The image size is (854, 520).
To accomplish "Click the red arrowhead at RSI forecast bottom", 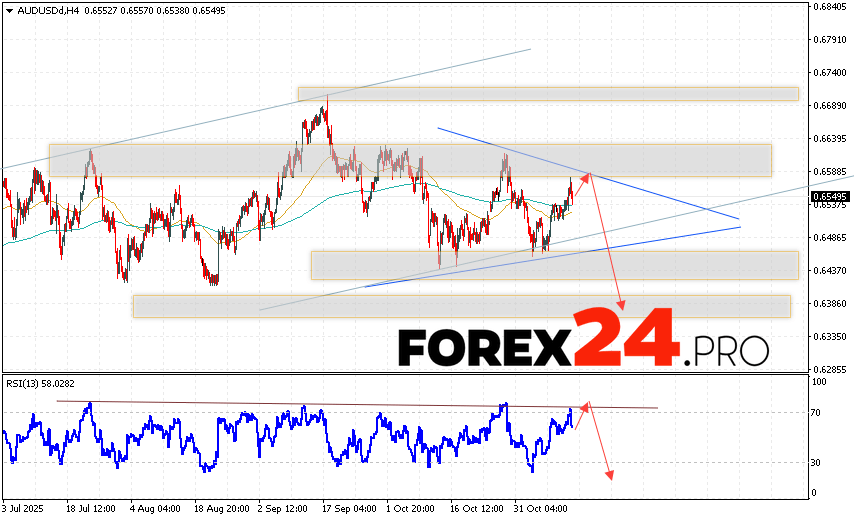I will click(607, 475).
